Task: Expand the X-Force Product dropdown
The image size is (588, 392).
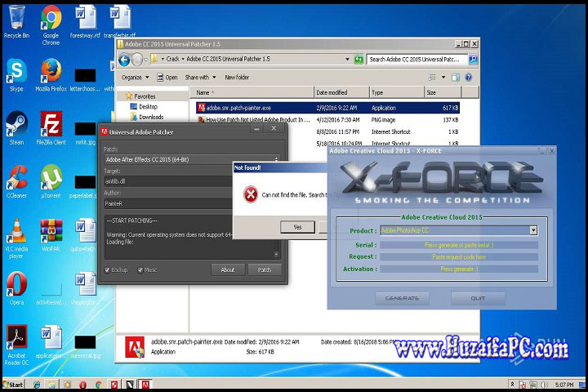Action: [x=533, y=230]
